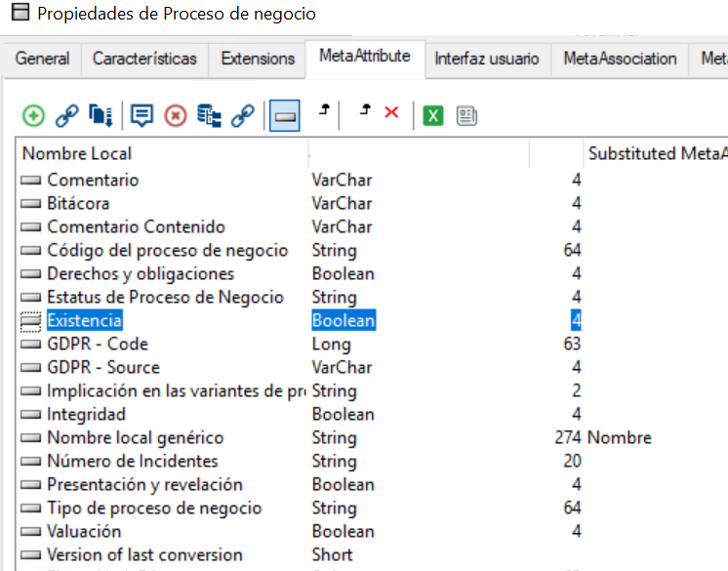Click the first chain link Connect icon
This screenshot has width=728, height=571.
[67, 115]
